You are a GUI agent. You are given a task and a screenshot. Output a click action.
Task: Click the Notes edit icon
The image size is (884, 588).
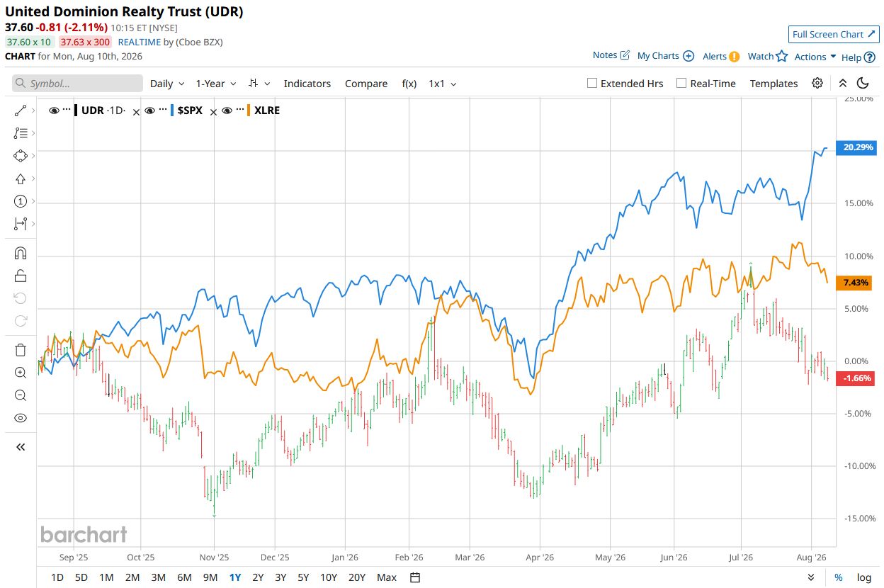625,55
